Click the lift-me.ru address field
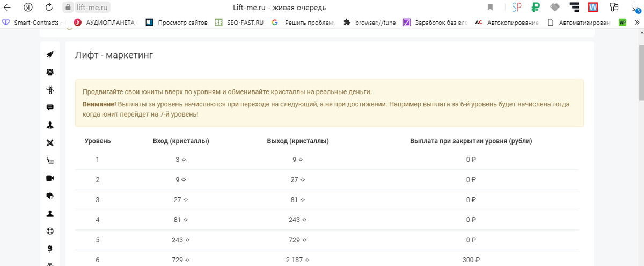This screenshot has width=644, height=266. point(91,8)
